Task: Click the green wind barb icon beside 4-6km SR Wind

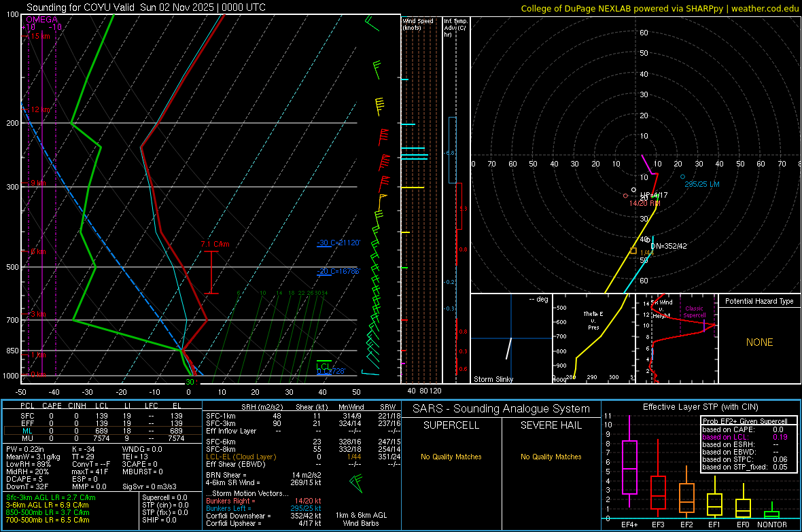Action: tap(357, 482)
